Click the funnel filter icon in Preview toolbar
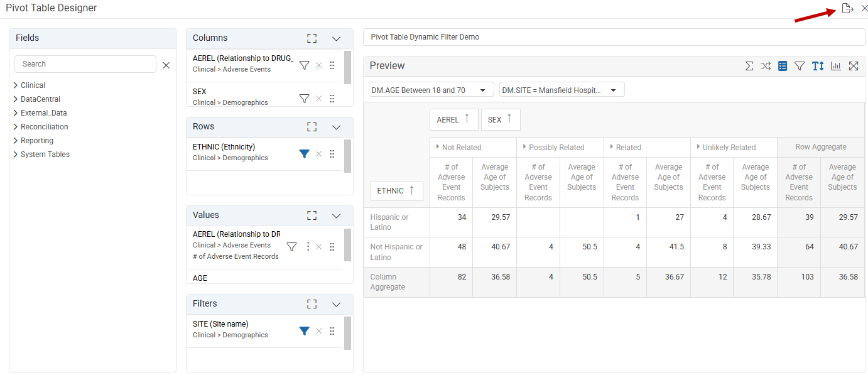This screenshot has height=375, width=868. [800, 66]
